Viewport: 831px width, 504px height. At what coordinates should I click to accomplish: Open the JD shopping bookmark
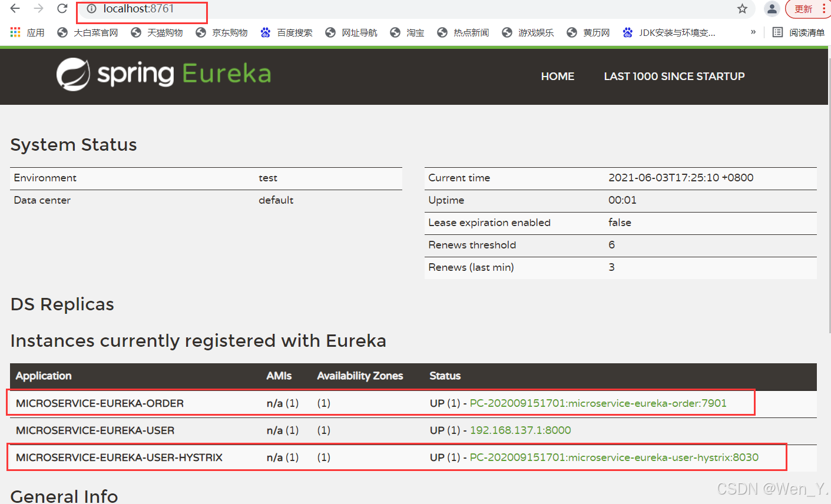point(221,32)
